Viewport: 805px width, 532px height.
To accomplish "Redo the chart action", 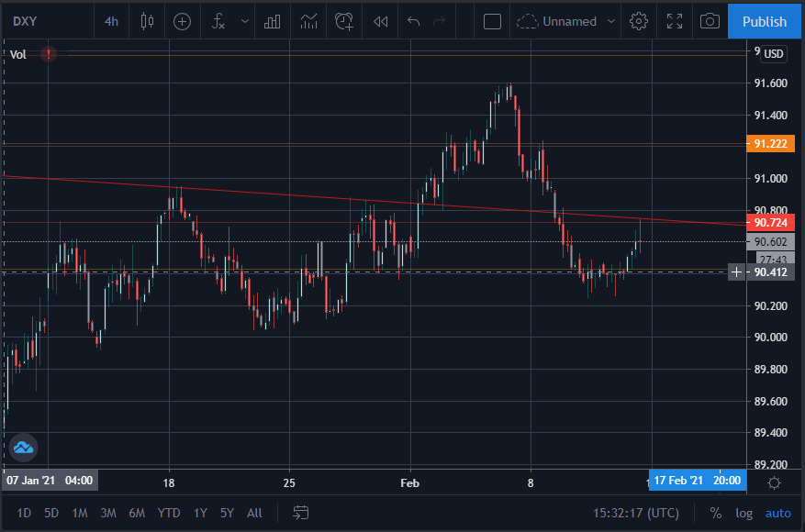I will click(440, 21).
